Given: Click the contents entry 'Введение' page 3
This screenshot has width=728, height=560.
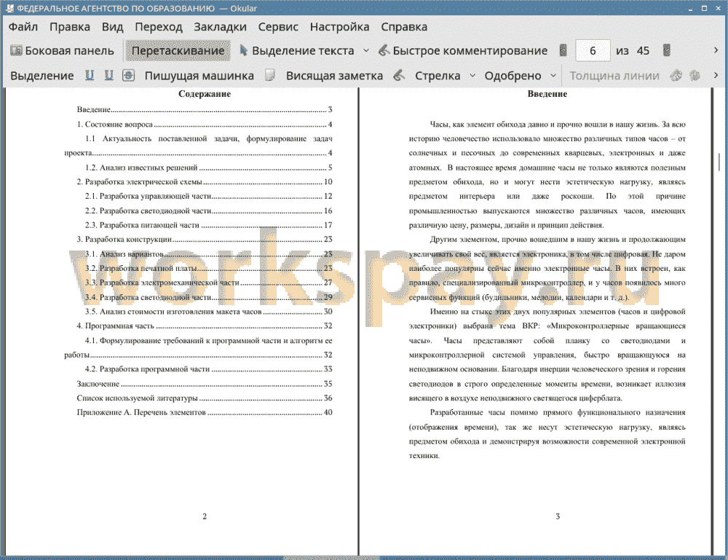Looking at the screenshot, I should [x=205, y=109].
